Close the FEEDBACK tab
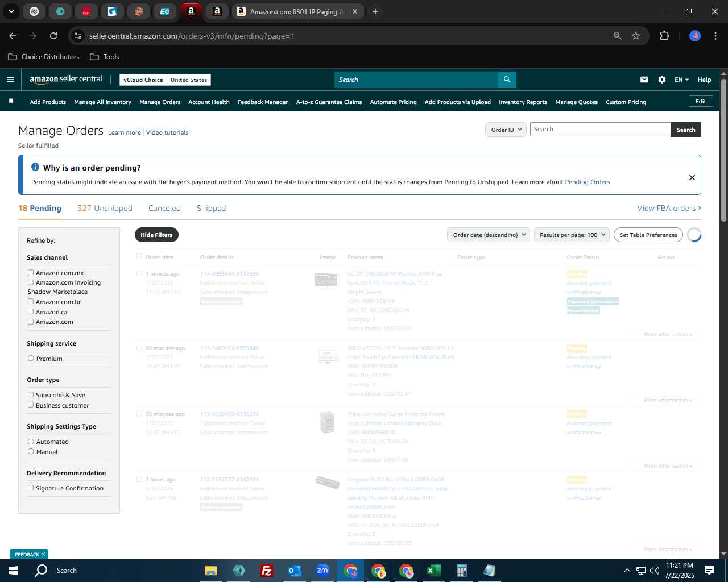Screen dimensions: 728x582 [x=43, y=554]
